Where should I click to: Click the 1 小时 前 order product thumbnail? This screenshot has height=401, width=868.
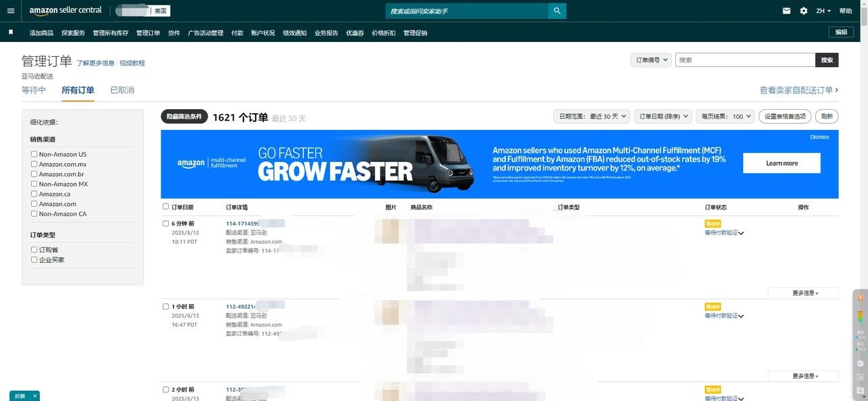click(391, 314)
